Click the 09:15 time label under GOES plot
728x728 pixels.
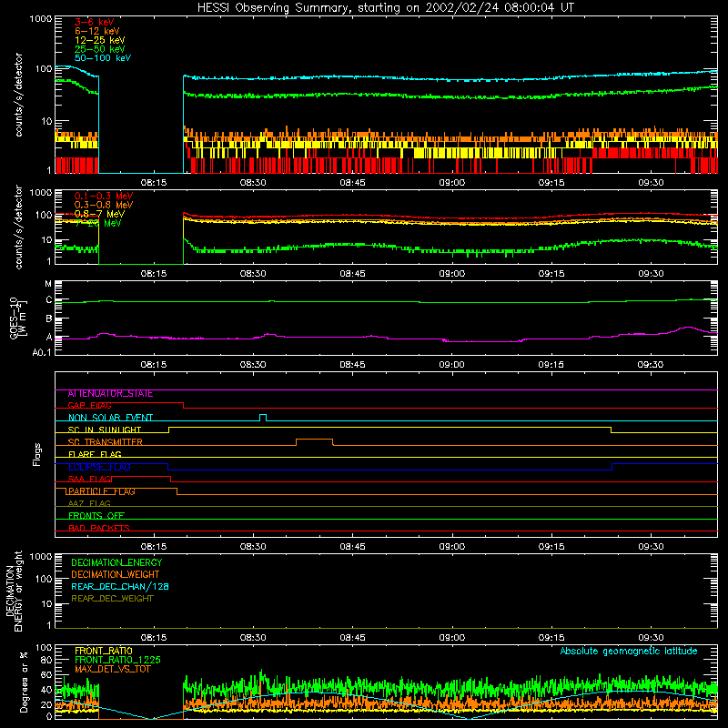pos(551,365)
